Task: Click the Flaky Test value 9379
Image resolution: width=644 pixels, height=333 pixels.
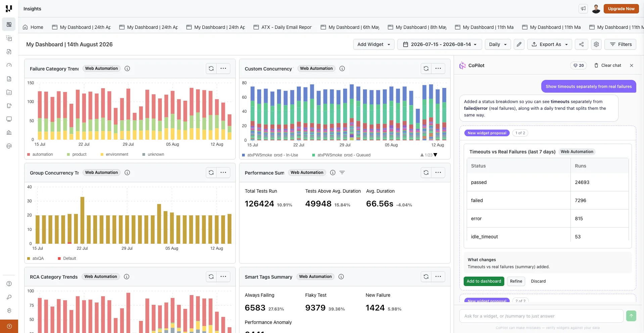Action: pos(315,308)
